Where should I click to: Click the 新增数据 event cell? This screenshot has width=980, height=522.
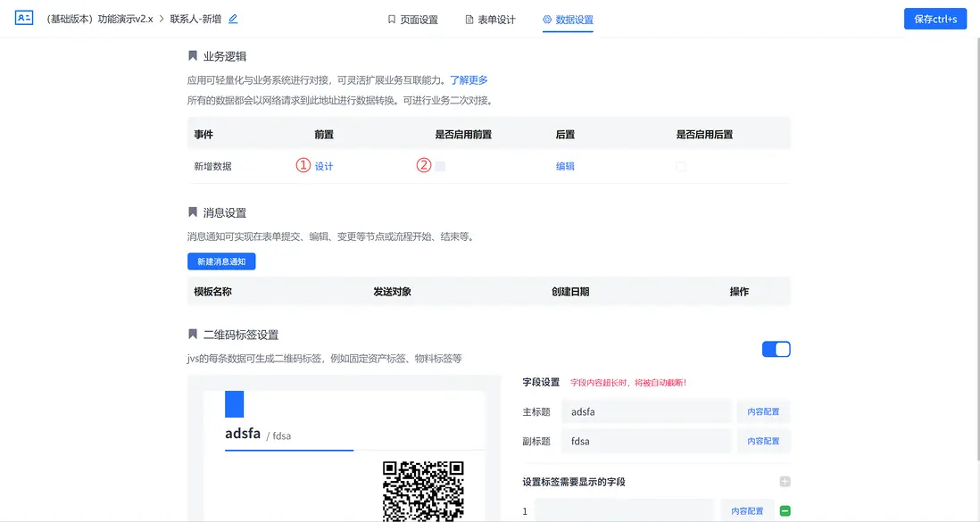[x=212, y=166]
